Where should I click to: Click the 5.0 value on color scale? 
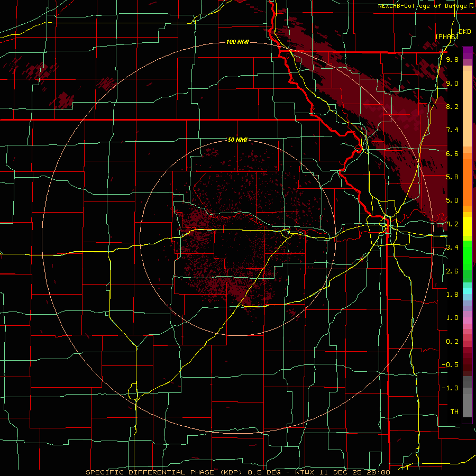click(452, 200)
